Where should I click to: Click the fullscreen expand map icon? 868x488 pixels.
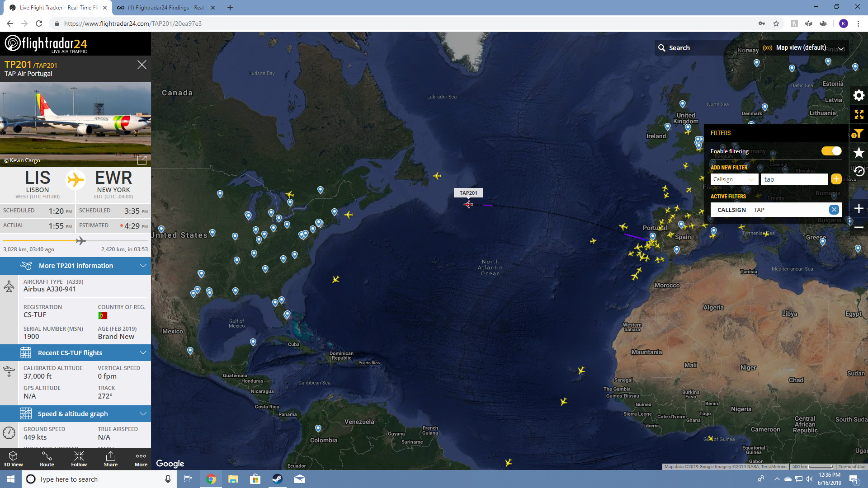pyautogui.click(x=859, y=115)
